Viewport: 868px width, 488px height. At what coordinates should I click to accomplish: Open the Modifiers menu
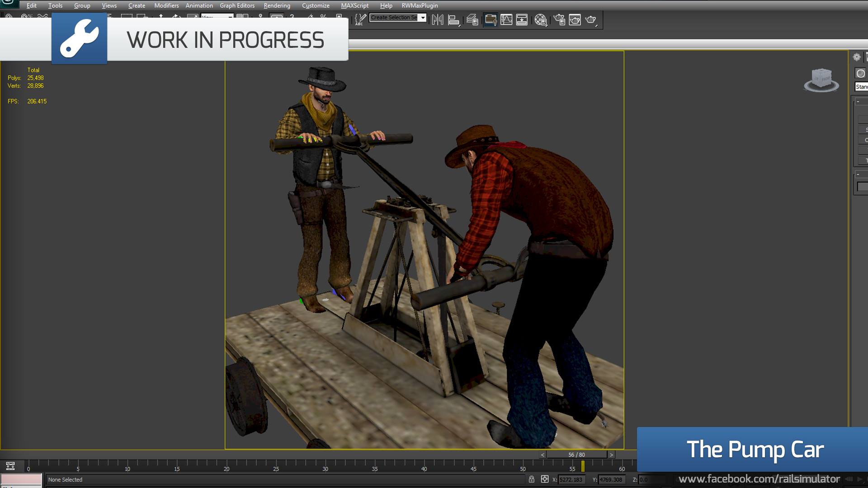pyautogui.click(x=166, y=5)
